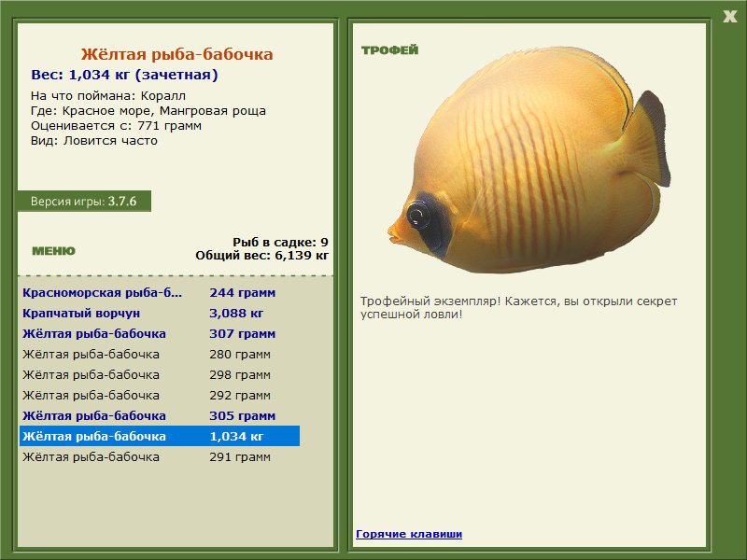The height and width of the screenshot is (560, 747).
Task: Click the Рыб в садке: 9 text
Action: coord(281,243)
